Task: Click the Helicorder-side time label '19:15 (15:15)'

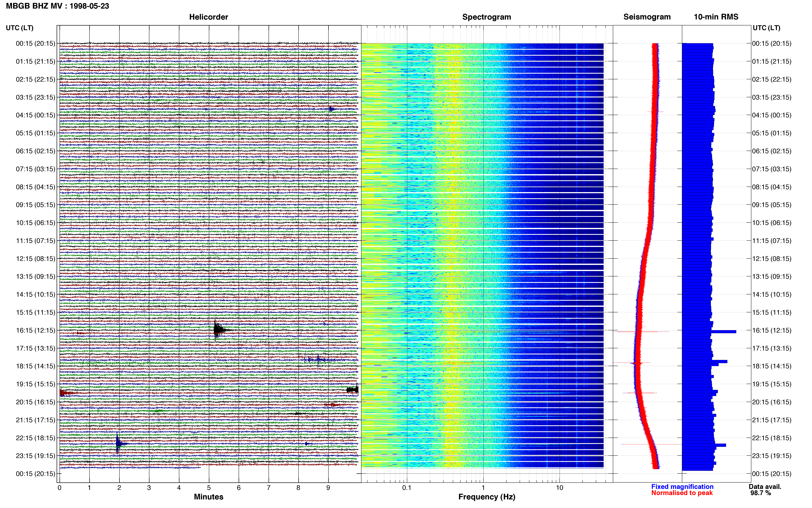Action: pyautogui.click(x=36, y=384)
